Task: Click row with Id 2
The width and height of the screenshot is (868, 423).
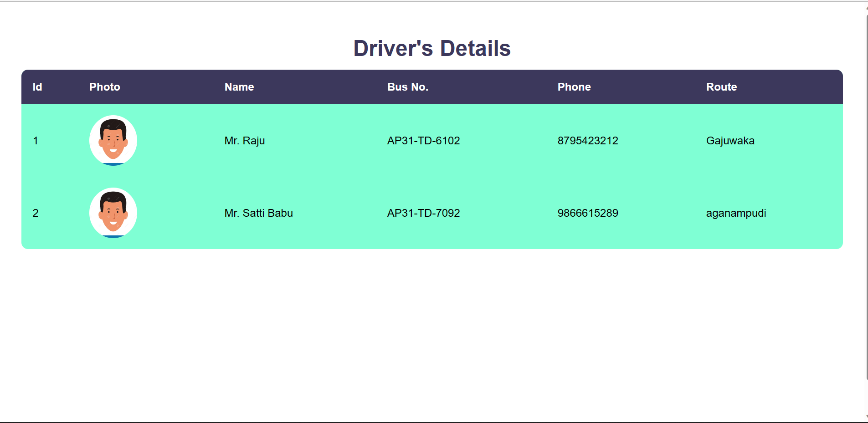Action: point(36,213)
